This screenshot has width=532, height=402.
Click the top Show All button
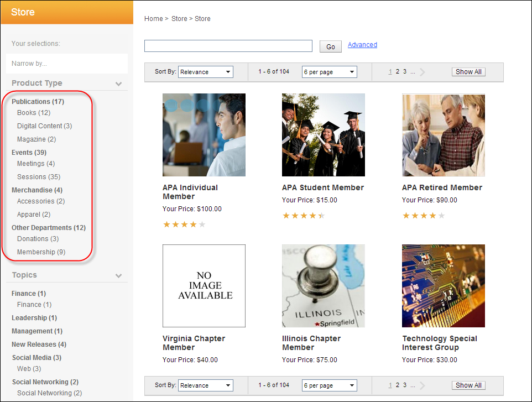[x=468, y=72]
